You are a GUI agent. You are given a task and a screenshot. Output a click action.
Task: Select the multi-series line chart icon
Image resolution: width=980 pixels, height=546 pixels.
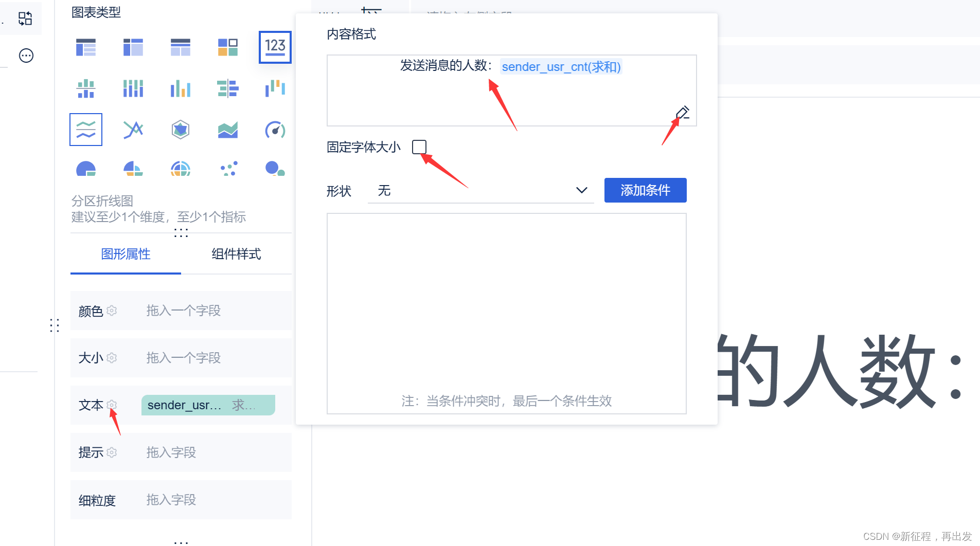133,130
